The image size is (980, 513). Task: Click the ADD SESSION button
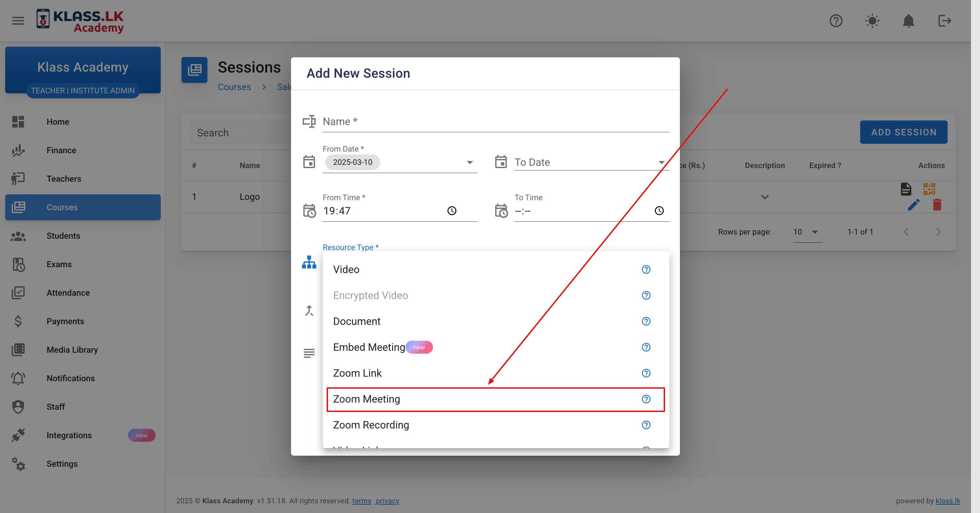[x=904, y=132]
